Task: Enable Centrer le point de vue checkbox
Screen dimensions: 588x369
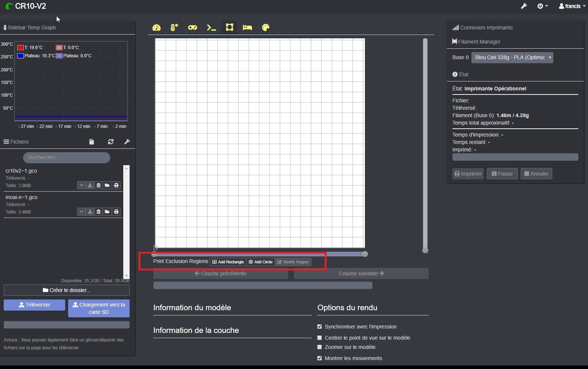Action: coord(320,338)
